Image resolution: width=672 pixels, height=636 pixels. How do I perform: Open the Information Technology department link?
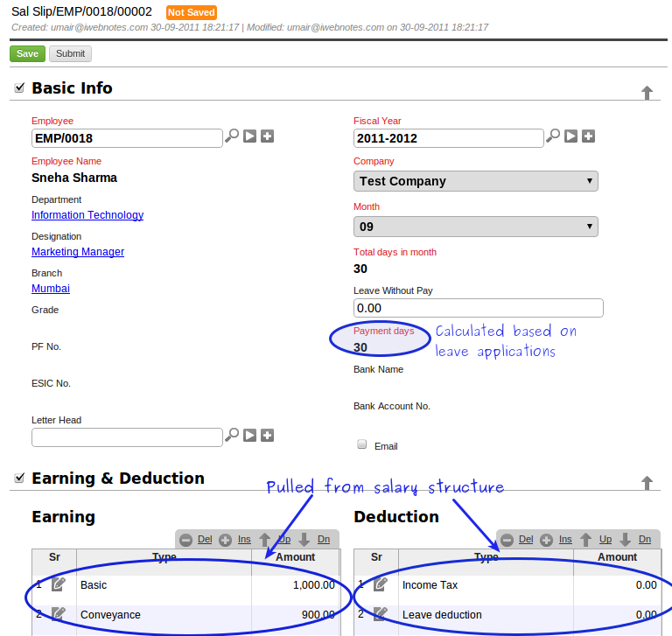pos(87,215)
